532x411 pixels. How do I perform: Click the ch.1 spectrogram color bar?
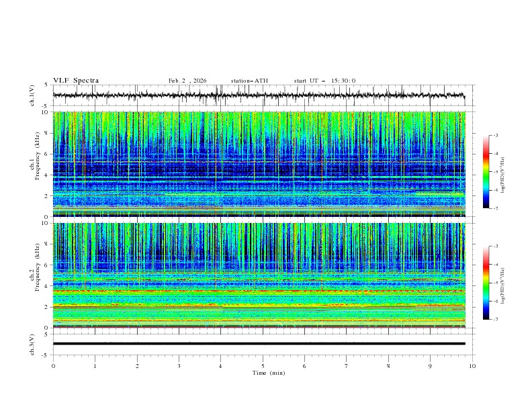click(x=486, y=172)
